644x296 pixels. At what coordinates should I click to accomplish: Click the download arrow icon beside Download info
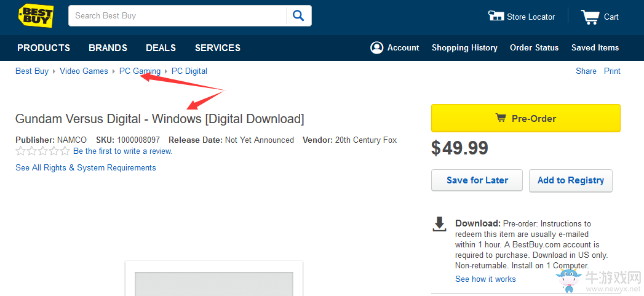click(439, 224)
